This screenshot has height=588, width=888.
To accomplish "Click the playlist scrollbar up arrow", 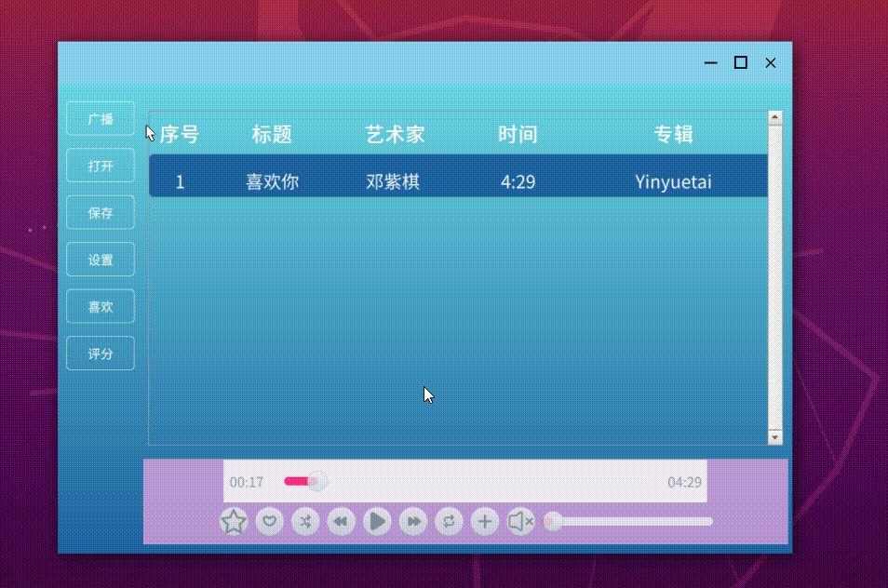I will tap(774, 118).
